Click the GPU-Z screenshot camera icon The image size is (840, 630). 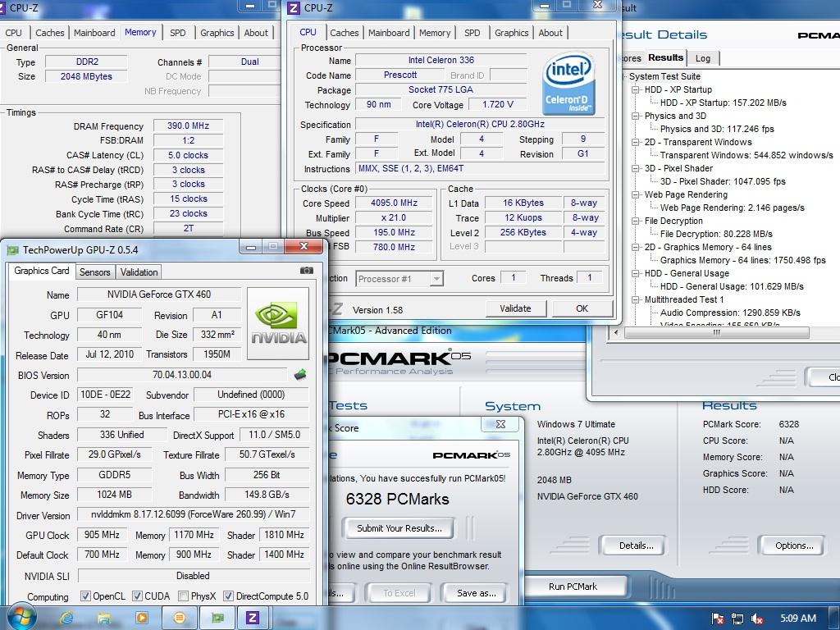click(307, 271)
